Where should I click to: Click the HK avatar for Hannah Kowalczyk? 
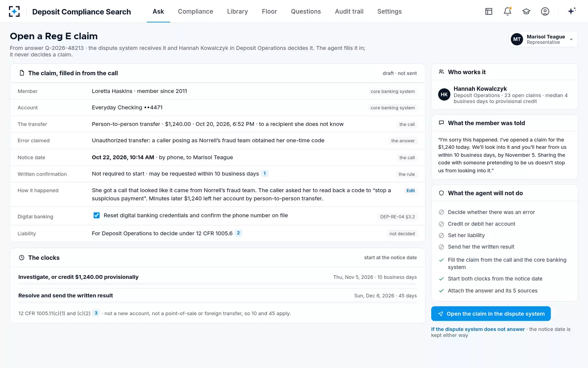[444, 94]
